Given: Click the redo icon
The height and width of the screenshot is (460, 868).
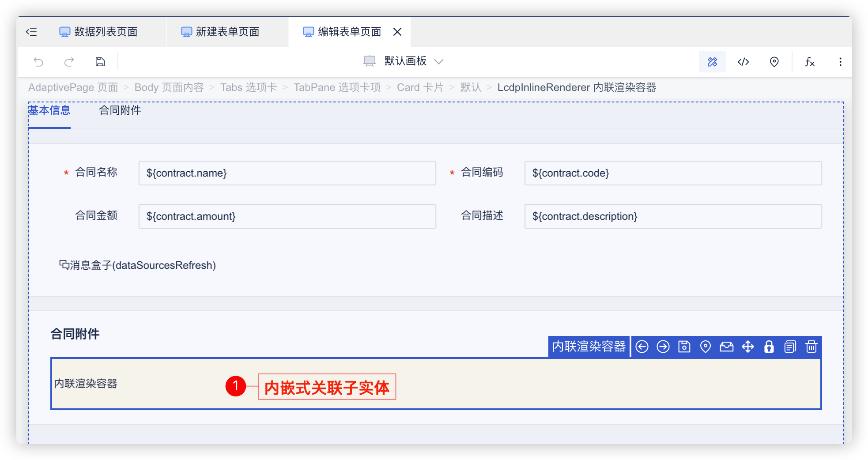Looking at the screenshot, I should 69,62.
